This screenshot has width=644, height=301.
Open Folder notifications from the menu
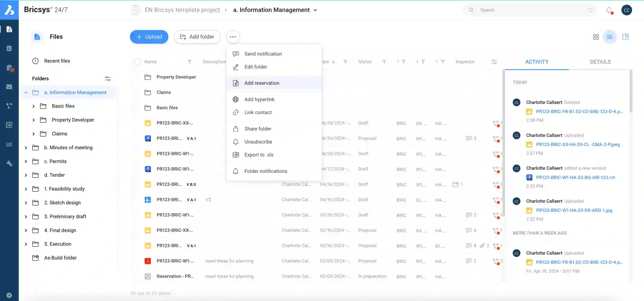click(x=274, y=171)
